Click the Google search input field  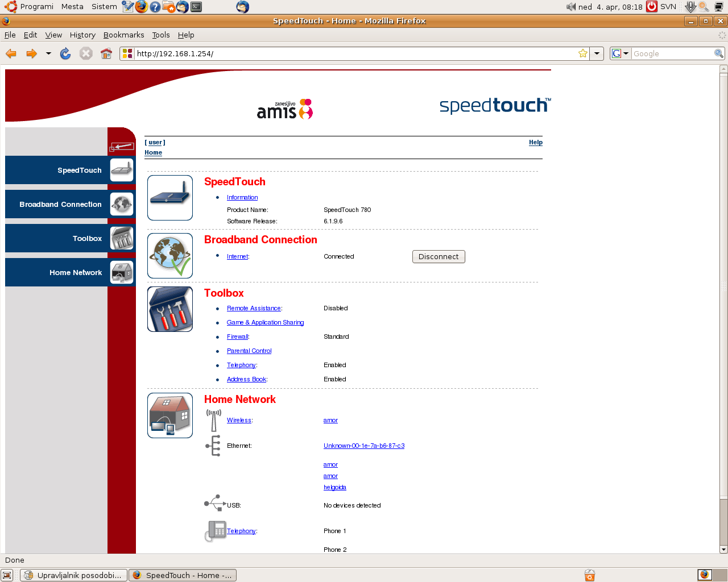pos(672,53)
